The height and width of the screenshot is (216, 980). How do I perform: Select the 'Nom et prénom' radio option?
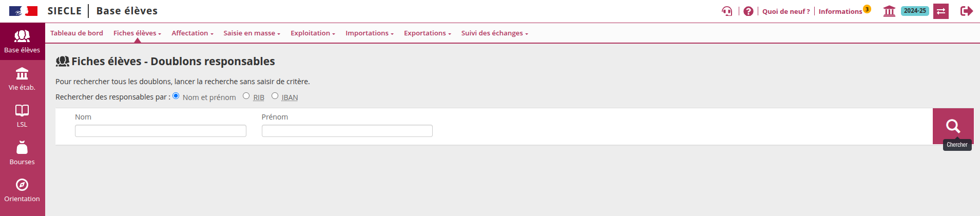[176, 96]
